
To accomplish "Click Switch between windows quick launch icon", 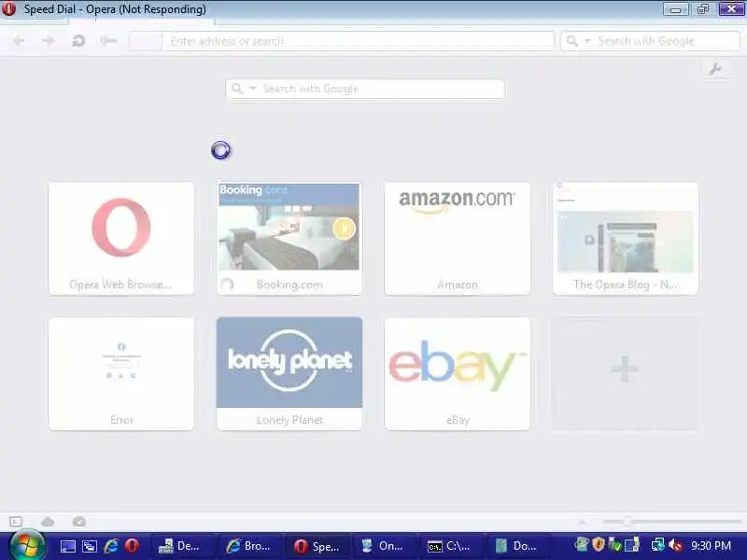I will 89,546.
